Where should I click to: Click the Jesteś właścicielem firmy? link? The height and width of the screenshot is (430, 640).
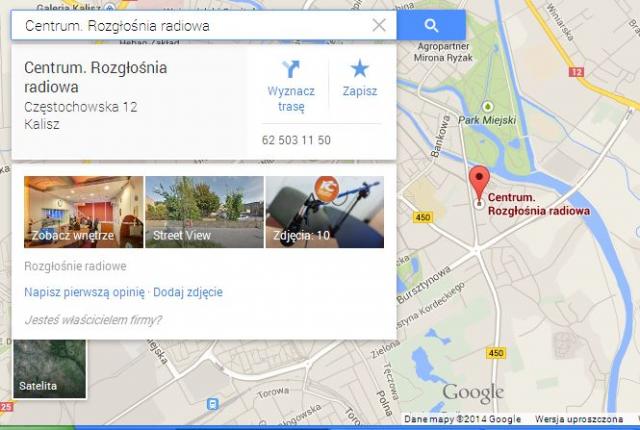coord(93,320)
